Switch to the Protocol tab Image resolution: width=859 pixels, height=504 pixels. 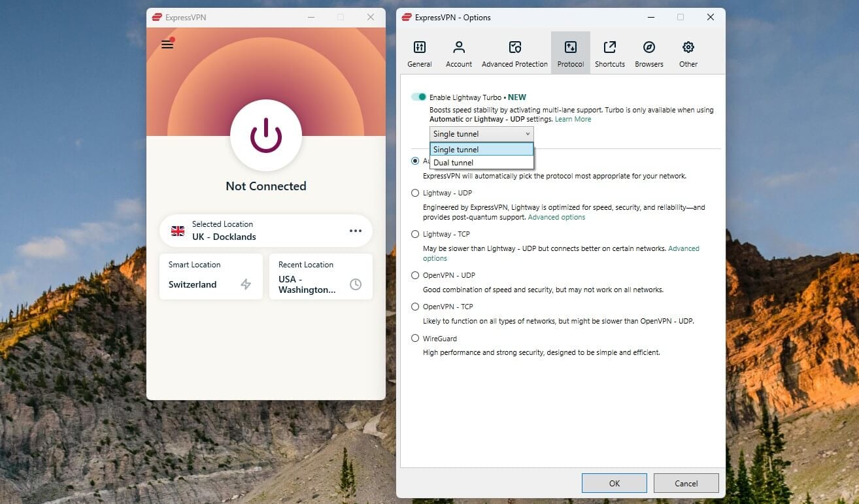click(570, 52)
